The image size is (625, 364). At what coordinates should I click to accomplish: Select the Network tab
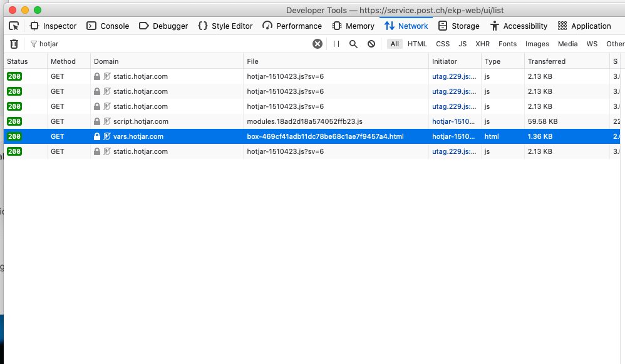pyautogui.click(x=406, y=26)
